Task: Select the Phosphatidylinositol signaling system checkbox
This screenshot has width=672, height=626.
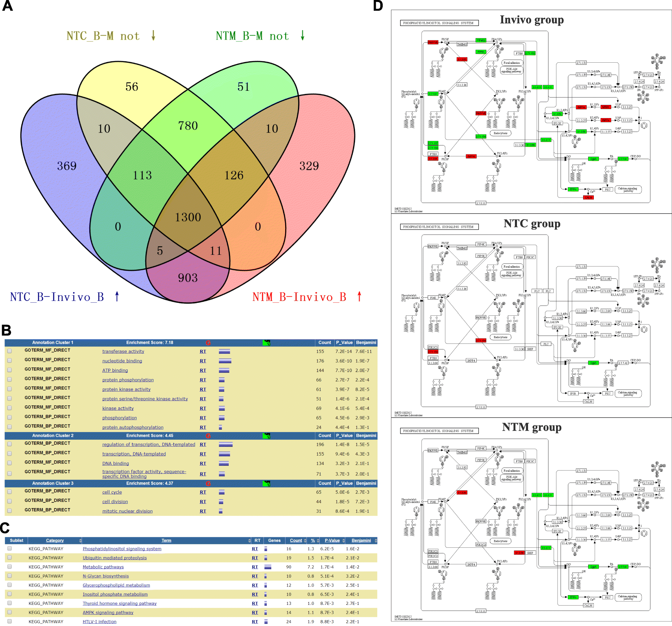Action: (10, 548)
